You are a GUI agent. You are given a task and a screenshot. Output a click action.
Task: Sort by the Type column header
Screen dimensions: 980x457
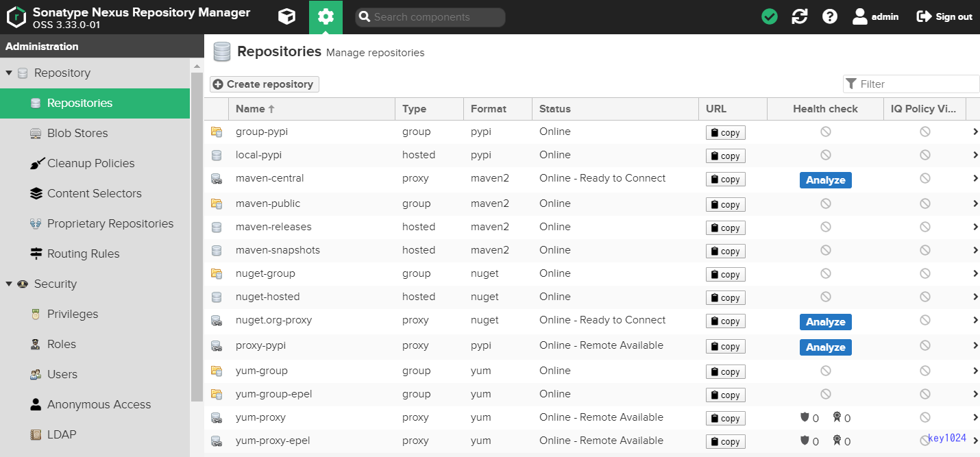(x=430, y=109)
